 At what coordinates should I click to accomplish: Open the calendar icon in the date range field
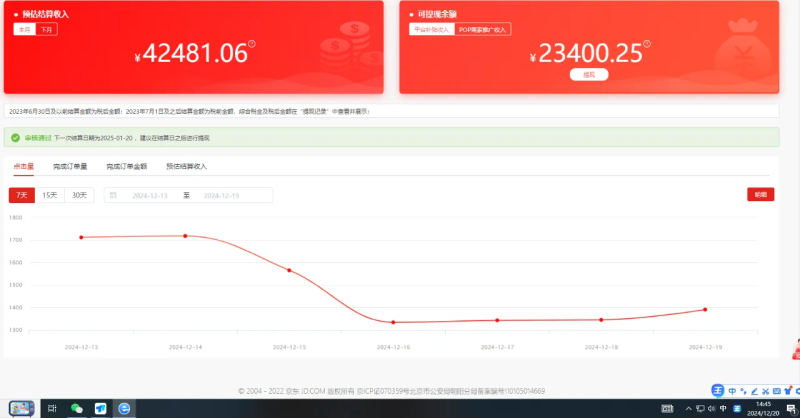point(113,195)
